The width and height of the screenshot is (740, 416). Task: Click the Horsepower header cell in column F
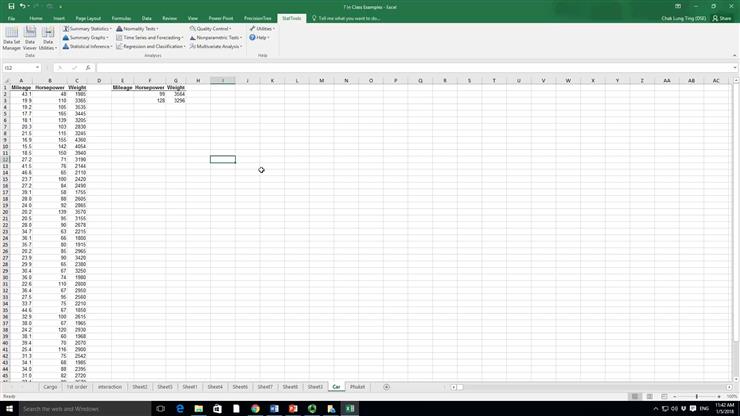[x=150, y=87]
